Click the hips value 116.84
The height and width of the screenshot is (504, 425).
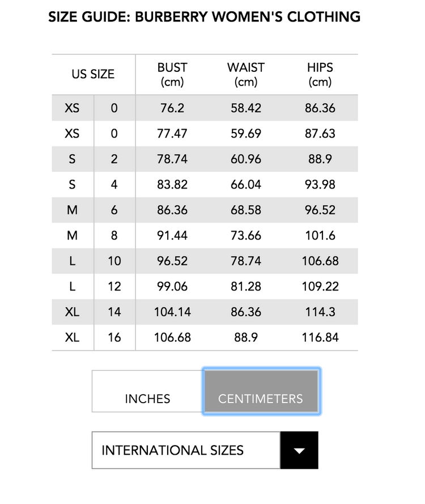(x=320, y=338)
